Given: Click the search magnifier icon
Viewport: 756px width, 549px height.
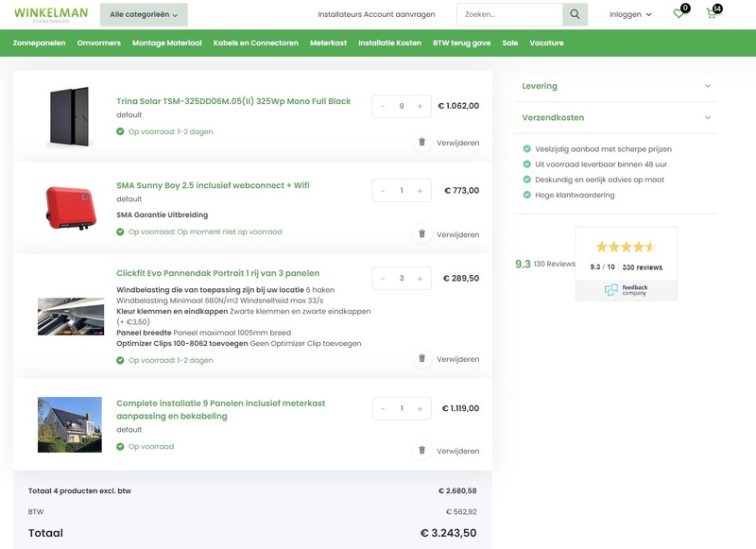Looking at the screenshot, I should point(575,15).
